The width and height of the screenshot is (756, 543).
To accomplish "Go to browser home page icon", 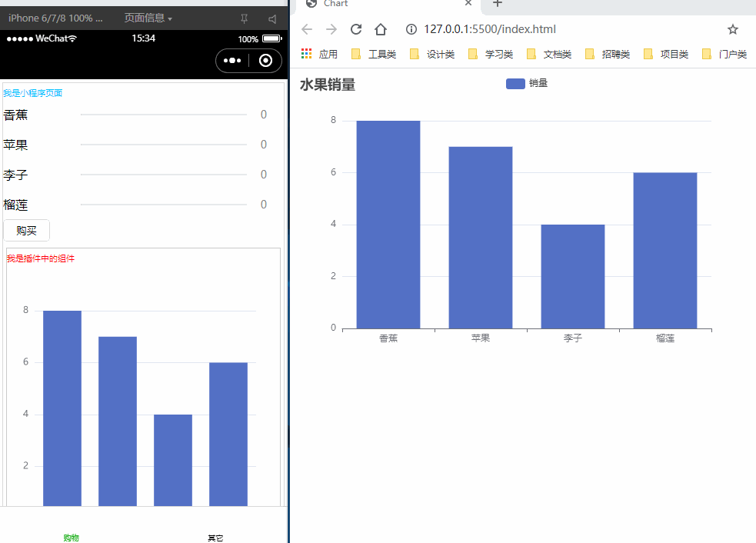I will tap(380, 29).
